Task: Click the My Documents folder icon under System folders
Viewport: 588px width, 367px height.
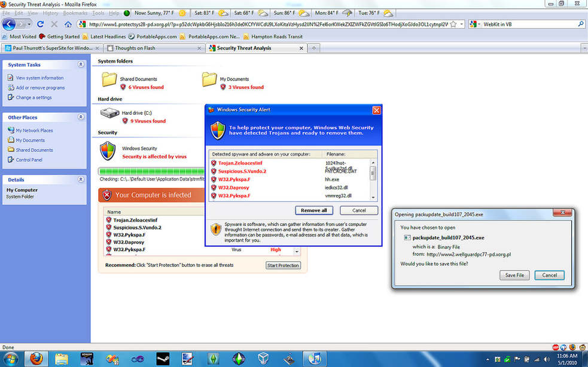Action: coord(209,79)
